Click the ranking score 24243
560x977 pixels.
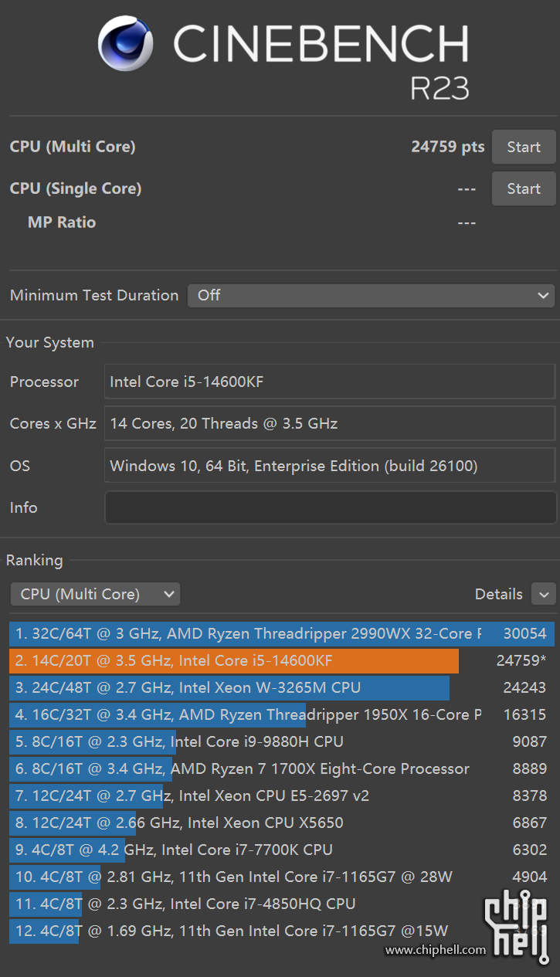point(524,688)
